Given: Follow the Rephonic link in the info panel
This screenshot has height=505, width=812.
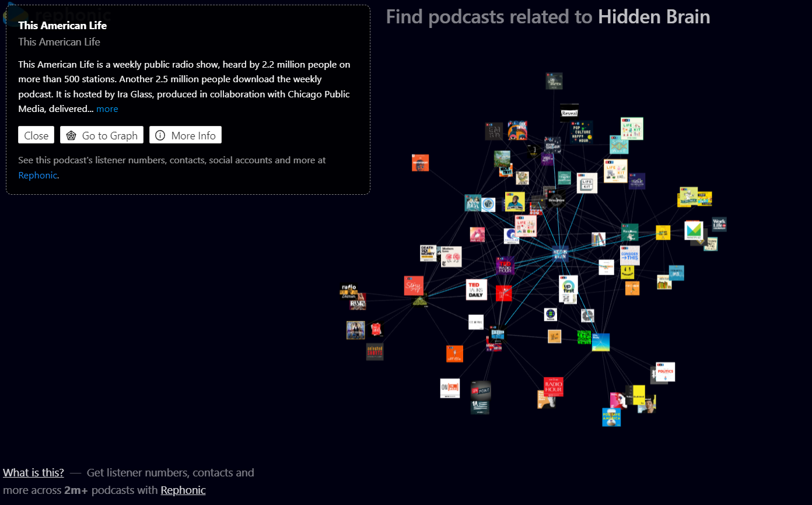Looking at the screenshot, I should (x=37, y=175).
